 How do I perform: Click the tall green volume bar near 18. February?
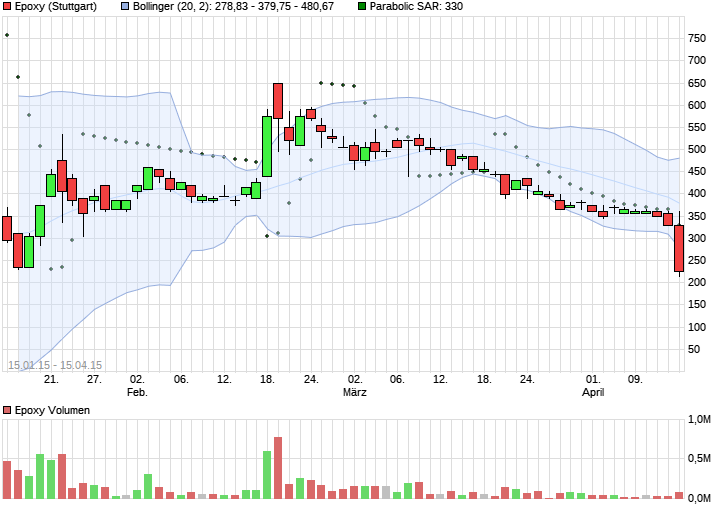coord(267,475)
